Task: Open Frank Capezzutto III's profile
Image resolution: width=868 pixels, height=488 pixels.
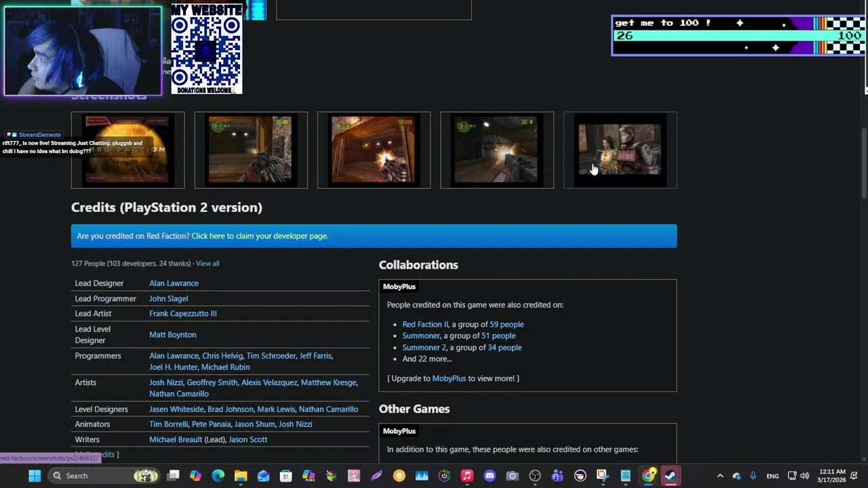Action: [183, 314]
